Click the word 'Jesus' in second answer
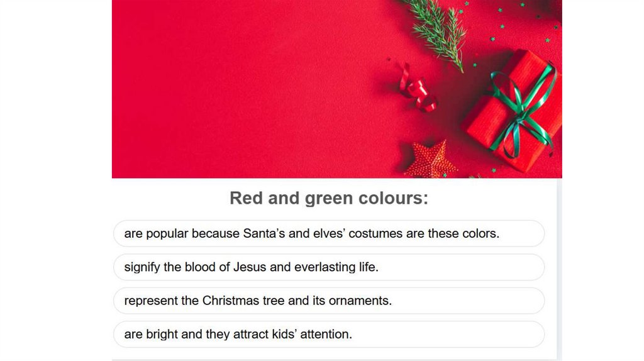This screenshot has height=361, width=644. point(250,267)
